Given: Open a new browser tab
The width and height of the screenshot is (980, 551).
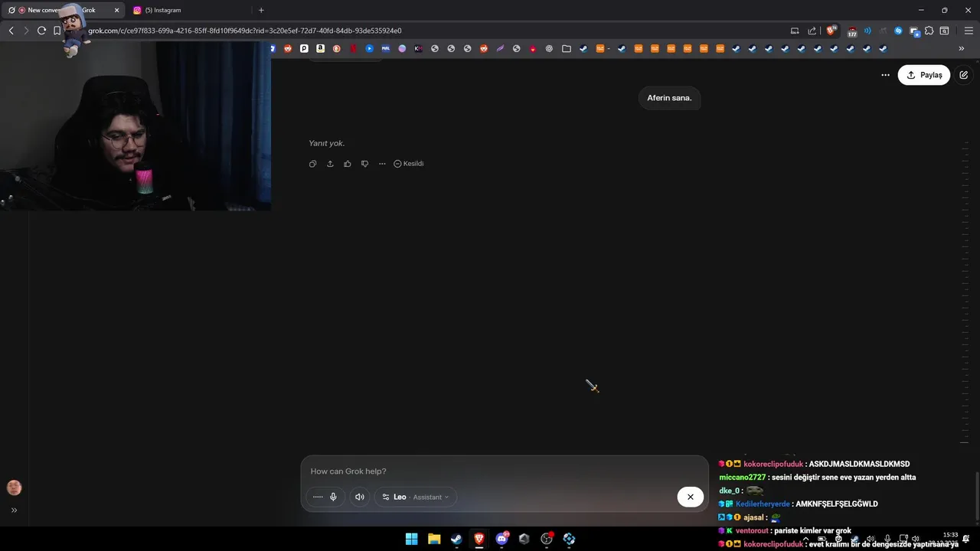Looking at the screenshot, I should [x=261, y=10].
